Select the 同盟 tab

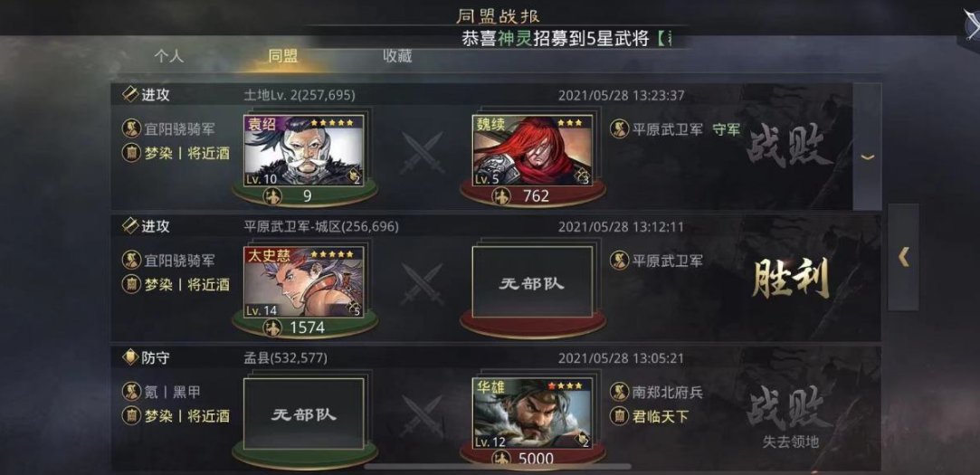coord(283,56)
